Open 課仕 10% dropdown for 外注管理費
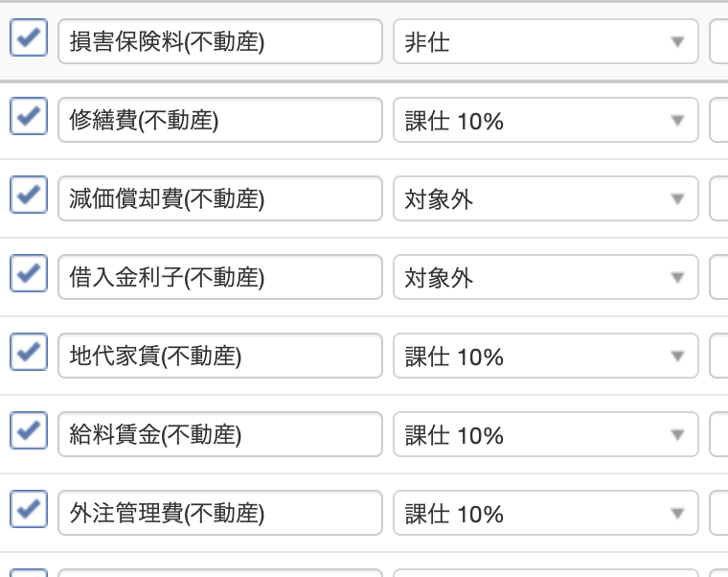Viewport: 728px width, 577px height. tap(545, 514)
